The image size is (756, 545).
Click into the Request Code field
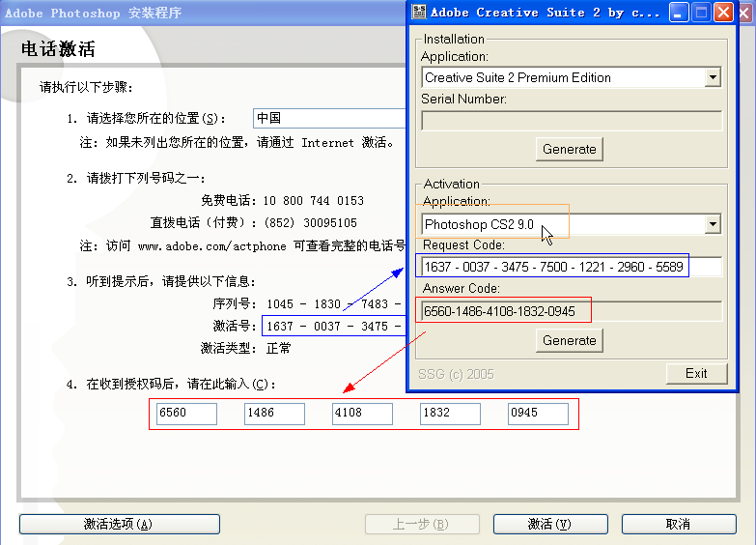coord(571,267)
